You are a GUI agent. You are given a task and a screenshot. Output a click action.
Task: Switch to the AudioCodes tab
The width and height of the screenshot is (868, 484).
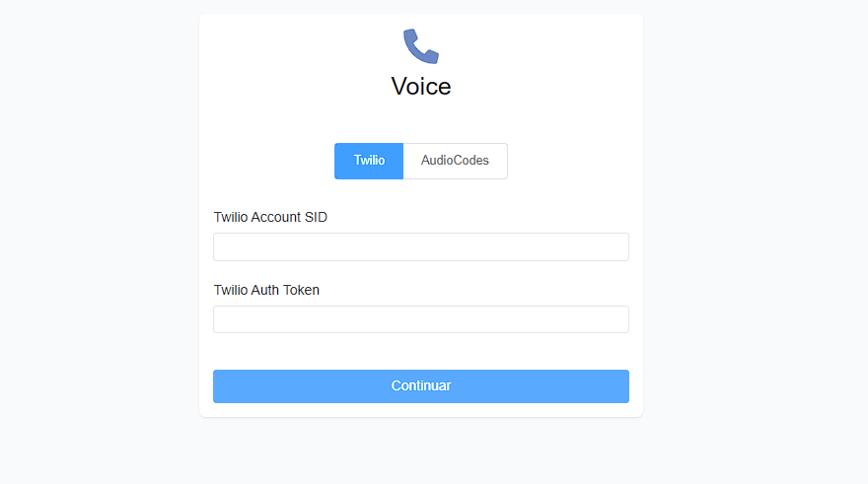pos(455,161)
